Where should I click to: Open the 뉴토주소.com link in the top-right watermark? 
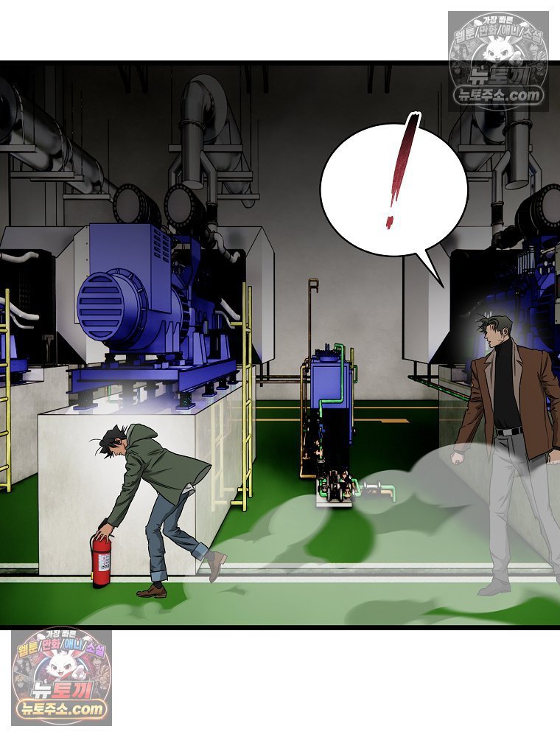[498, 96]
